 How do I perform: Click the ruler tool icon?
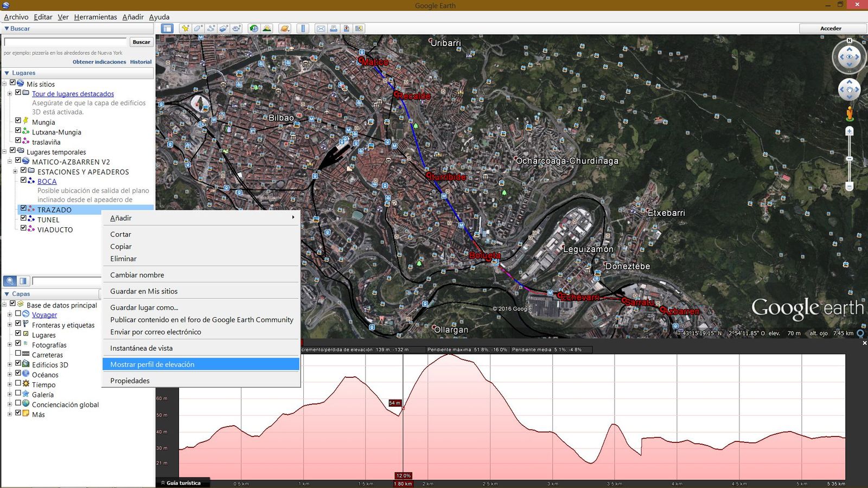tap(303, 28)
